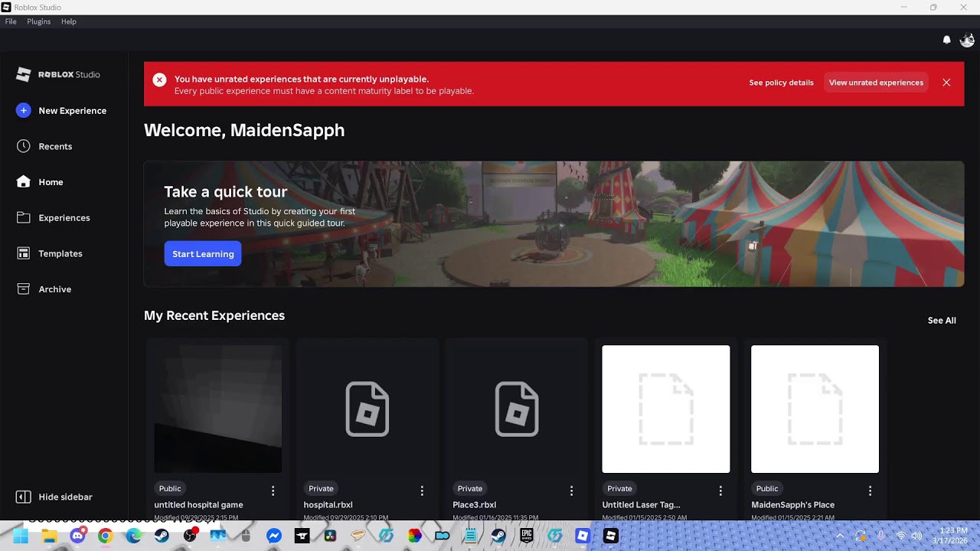Open the blue Roblox Studio taskbar icon
This screenshot has height=551, width=980.
(x=583, y=536)
